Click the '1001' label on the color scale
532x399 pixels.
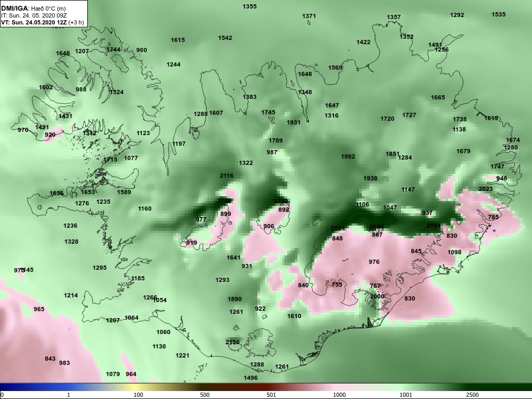[406, 395]
